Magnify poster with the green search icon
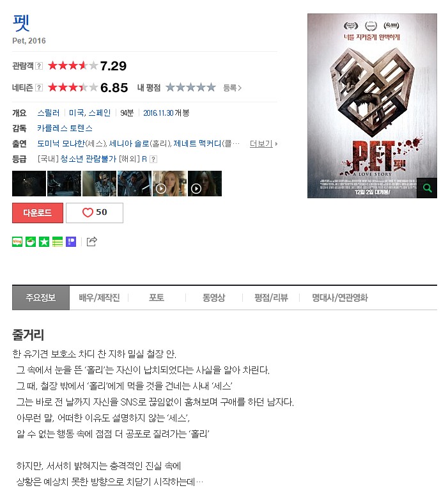The image size is (448, 495). 427,188
